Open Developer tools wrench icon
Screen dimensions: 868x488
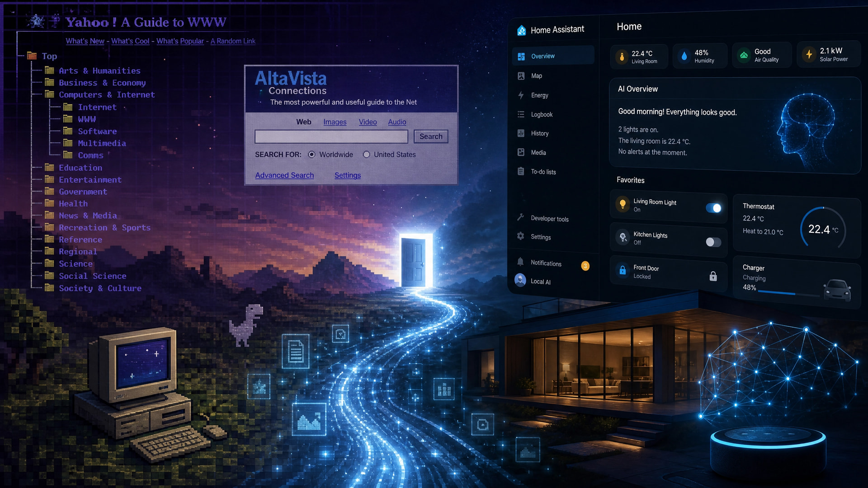click(521, 217)
